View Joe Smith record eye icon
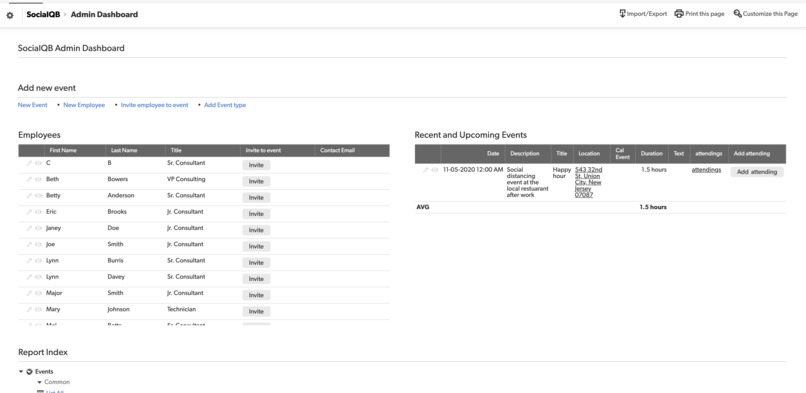Image resolution: width=806 pixels, height=393 pixels. pos(38,245)
